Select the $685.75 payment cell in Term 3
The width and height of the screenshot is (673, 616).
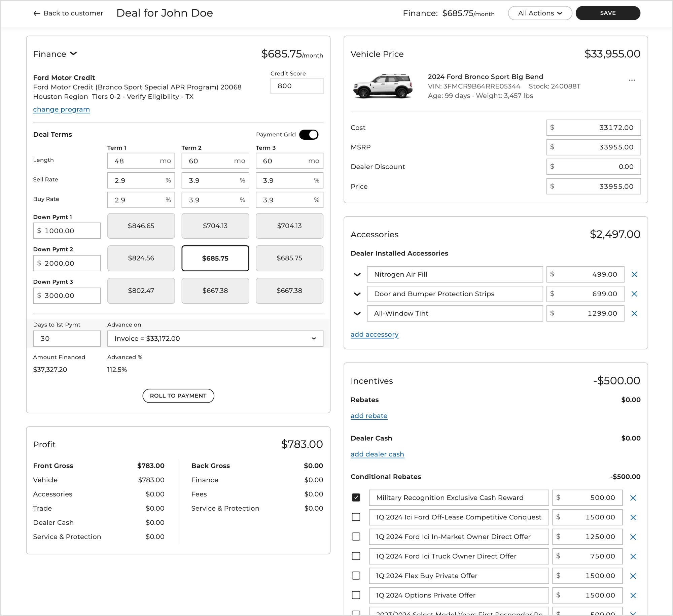pyautogui.click(x=289, y=258)
